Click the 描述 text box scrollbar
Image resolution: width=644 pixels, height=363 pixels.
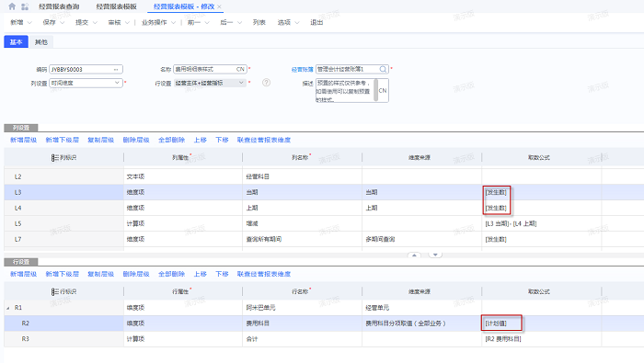(375, 90)
